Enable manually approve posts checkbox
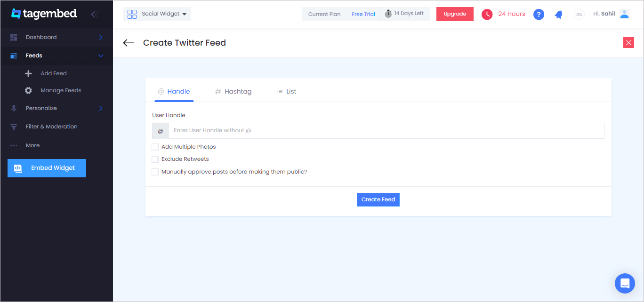The width and height of the screenshot is (644, 302). (x=155, y=172)
